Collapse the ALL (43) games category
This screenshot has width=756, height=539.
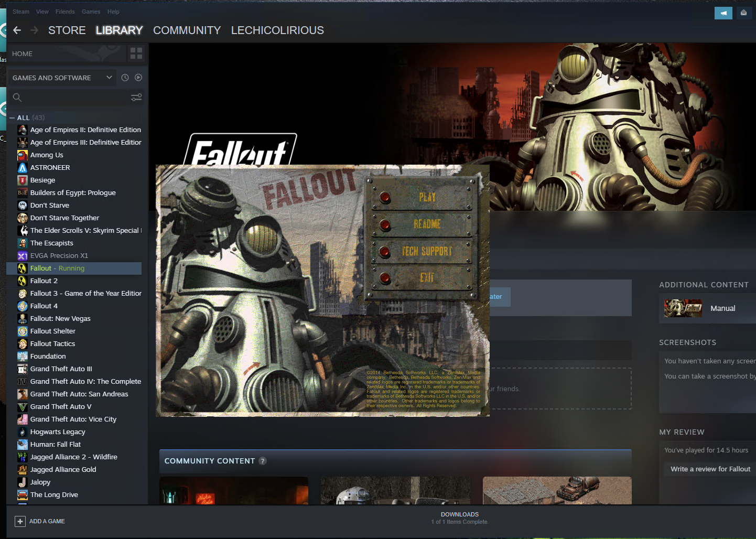[12, 118]
